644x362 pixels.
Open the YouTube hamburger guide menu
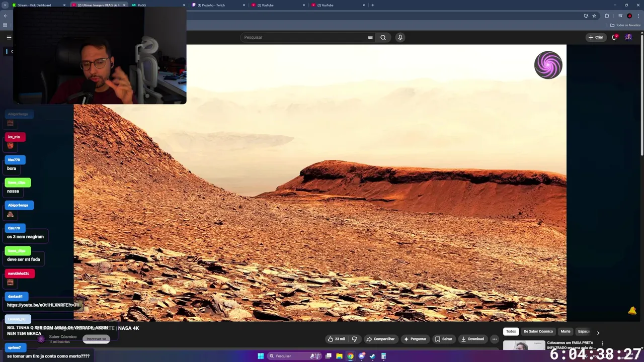pyautogui.click(x=9, y=37)
